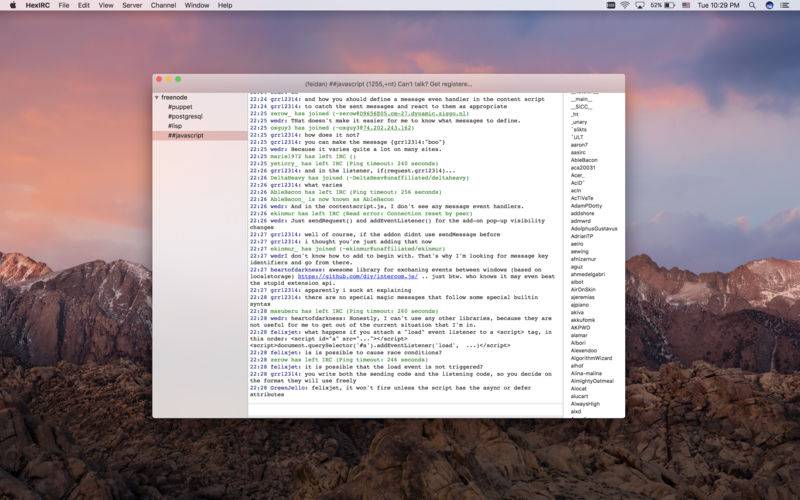The image size is (800, 500).
Task: Select user Alina-malina in user list
Action: click(x=586, y=373)
